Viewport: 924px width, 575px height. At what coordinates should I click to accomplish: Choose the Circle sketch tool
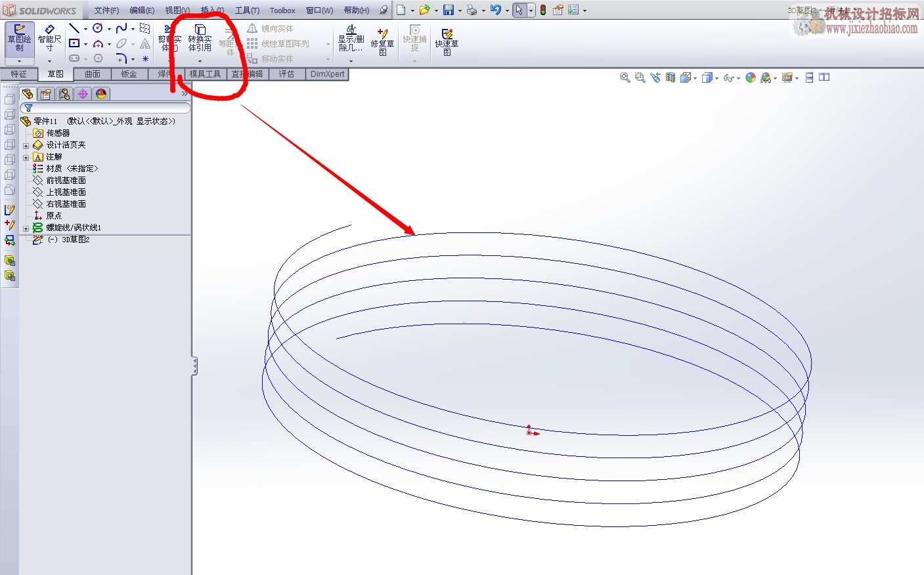click(98, 28)
